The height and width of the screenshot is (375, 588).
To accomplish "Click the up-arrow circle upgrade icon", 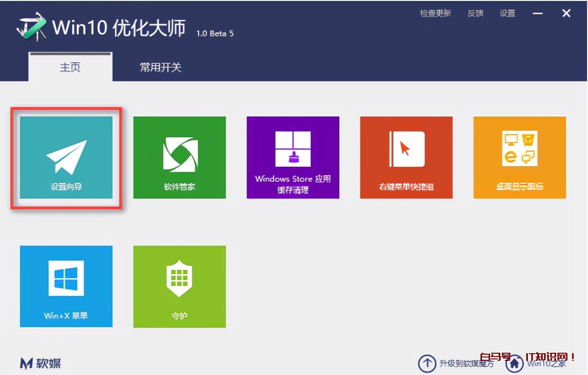I will click(427, 364).
